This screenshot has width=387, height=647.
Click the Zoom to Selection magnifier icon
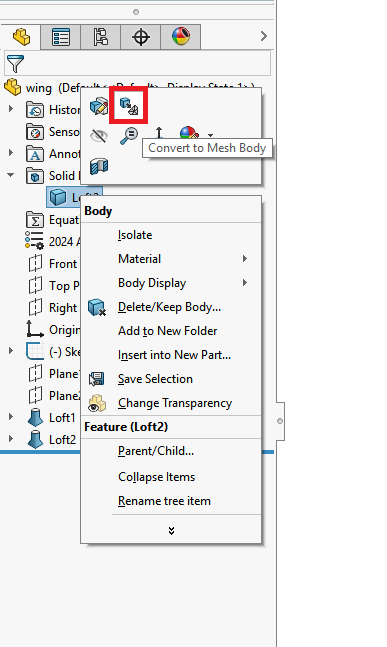tap(129, 136)
